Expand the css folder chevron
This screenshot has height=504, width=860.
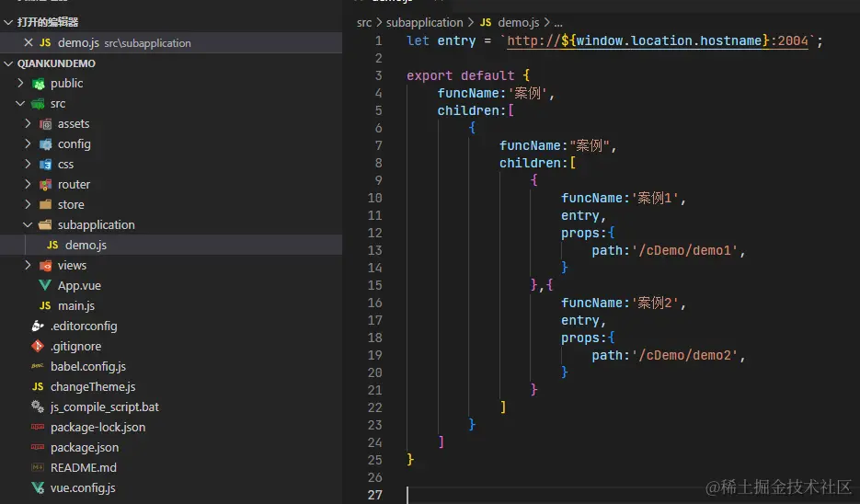pyautogui.click(x=28, y=164)
